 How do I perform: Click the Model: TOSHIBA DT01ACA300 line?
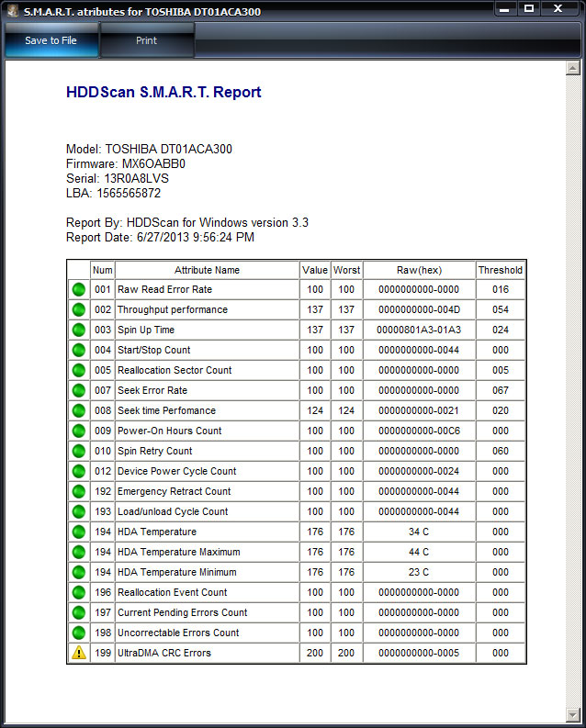pyautogui.click(x=149, y=149)
